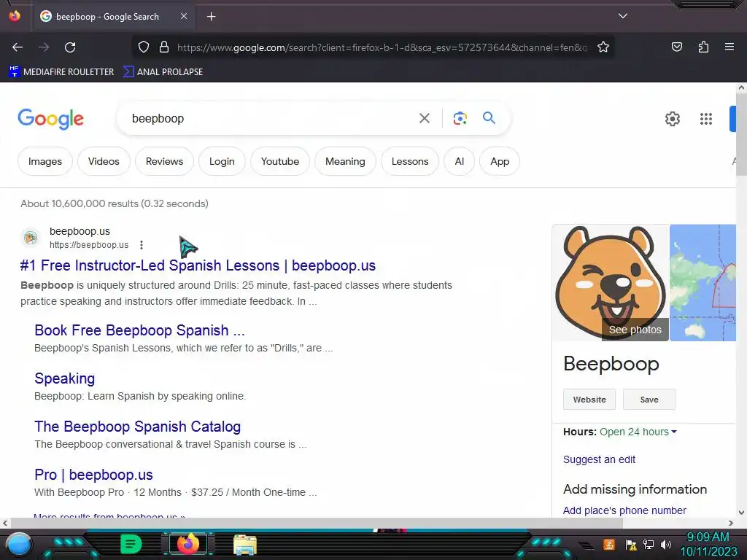Viewport: 747px width, 560px height.
Task: Open the green notes app on taskbar
Action: [x=131, y=544]
